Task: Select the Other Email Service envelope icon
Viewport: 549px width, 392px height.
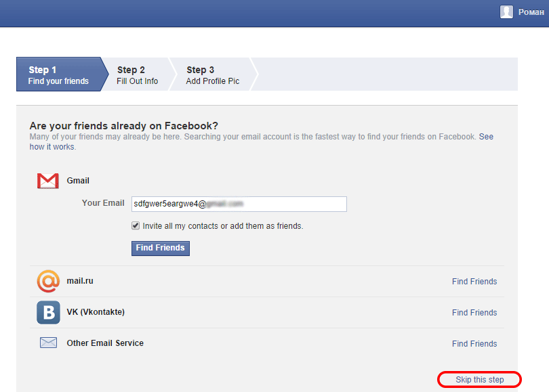Action: point(47,343)
